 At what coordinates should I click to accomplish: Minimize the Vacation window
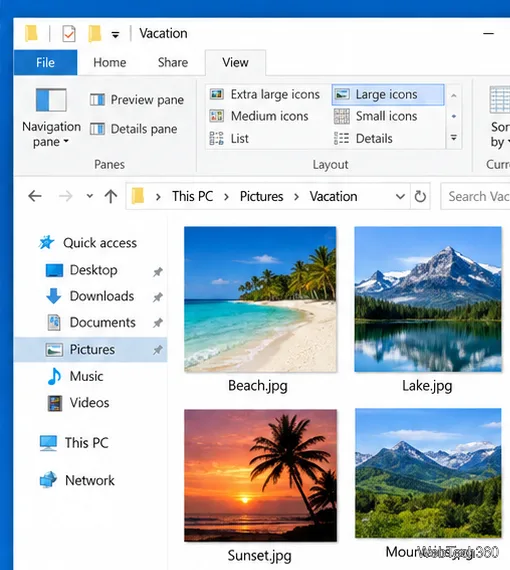tap(489, 33)
